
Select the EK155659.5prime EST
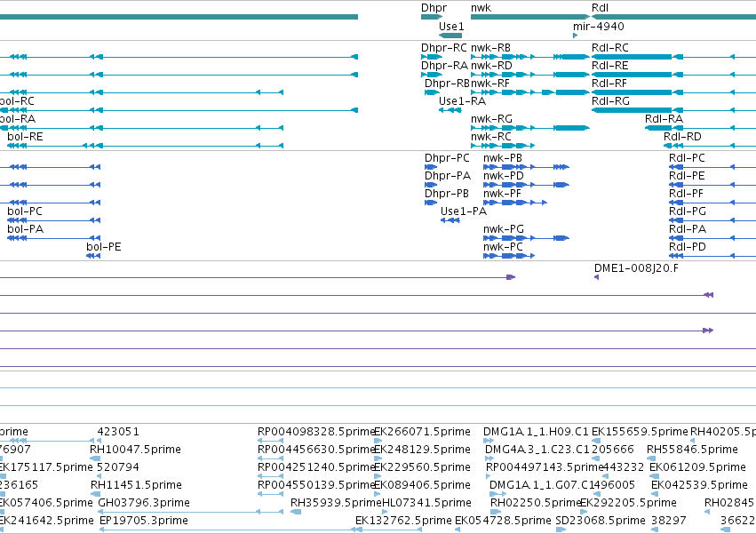coord(596,441)
